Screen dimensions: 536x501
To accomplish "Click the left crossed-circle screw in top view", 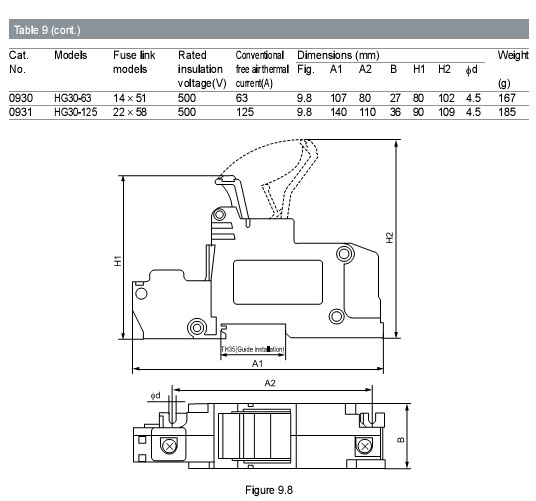I will tap(169, 446).
